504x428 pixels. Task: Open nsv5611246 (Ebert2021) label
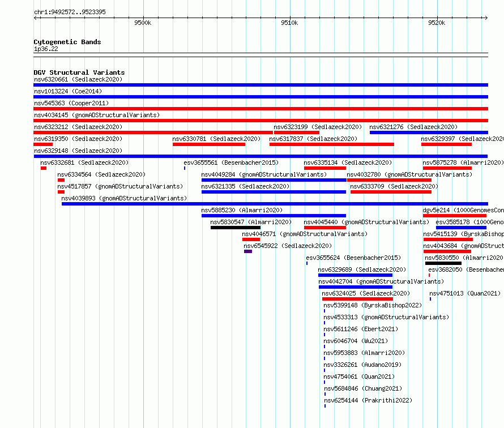tap(361, 329)
